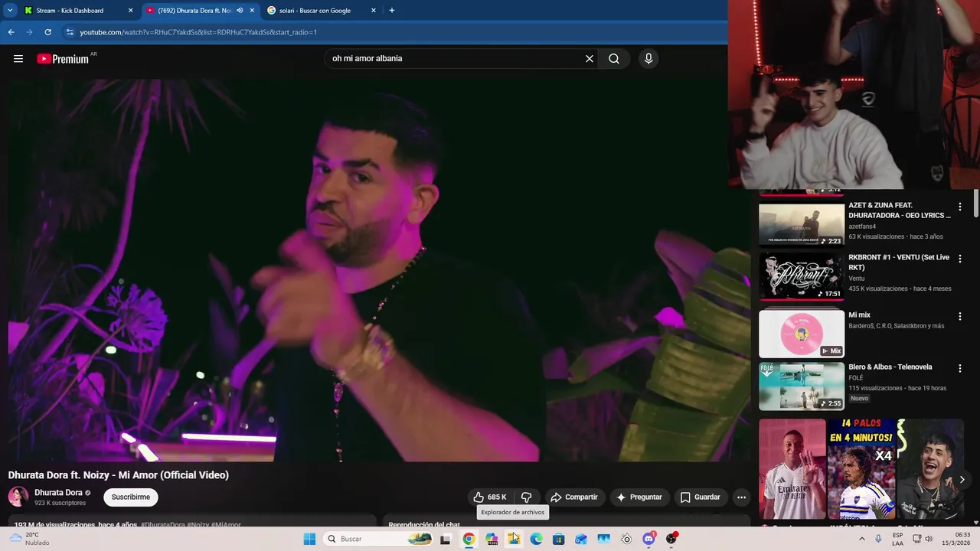
Task: Start voice search with the microphone
Action: point(648,59)
